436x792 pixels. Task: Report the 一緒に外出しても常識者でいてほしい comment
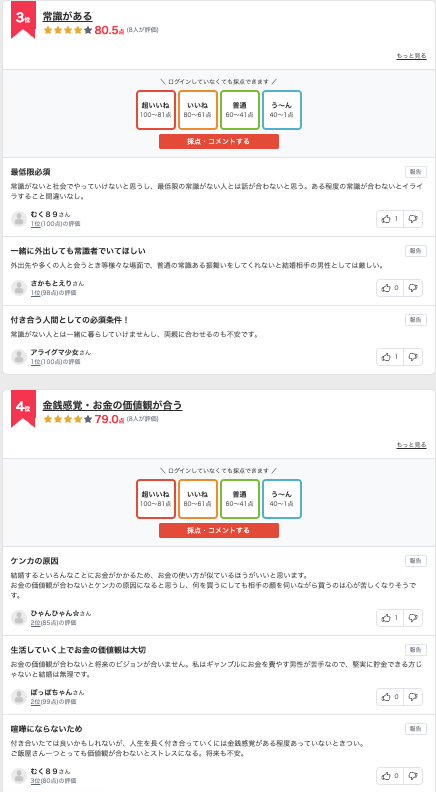(x=415, y=251)
